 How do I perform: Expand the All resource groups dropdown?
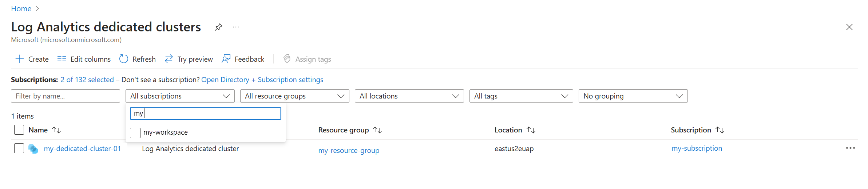[294, 96]
